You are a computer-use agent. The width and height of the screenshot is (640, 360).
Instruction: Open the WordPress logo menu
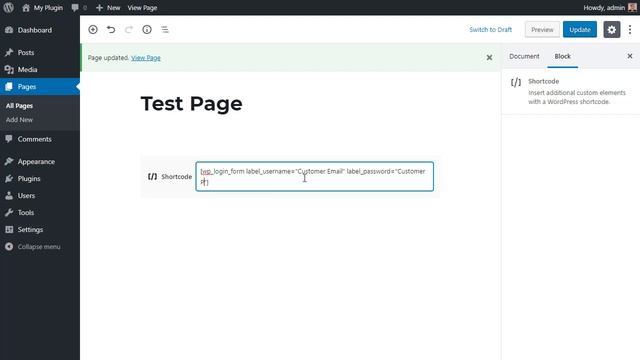(9, 7)
